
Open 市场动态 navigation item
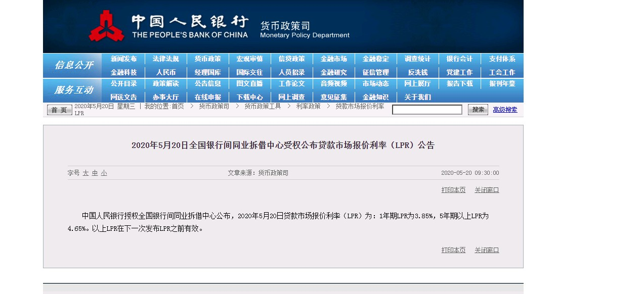tap(375, 84)
